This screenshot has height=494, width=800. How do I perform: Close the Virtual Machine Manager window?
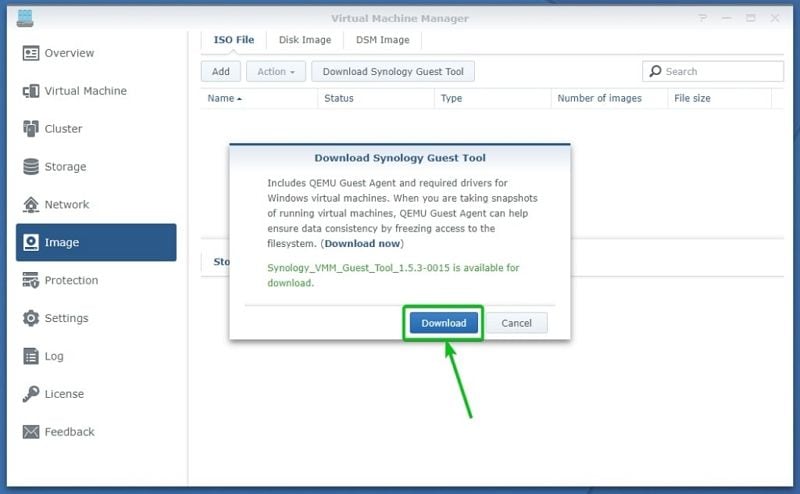click(775, 18)
